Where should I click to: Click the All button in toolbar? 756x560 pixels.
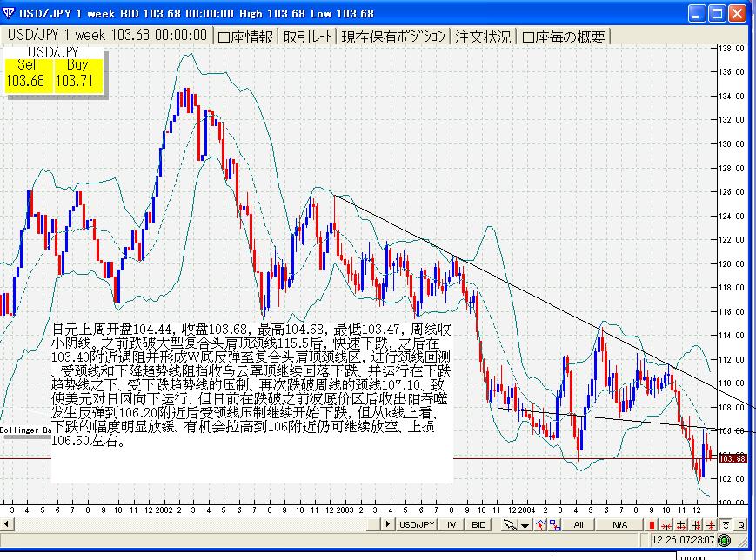pyautogui.click(x=579, y=525)
